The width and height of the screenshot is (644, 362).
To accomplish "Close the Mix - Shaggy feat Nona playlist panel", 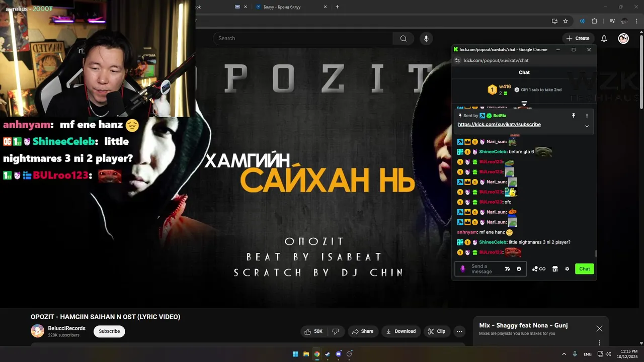I will point(599,328).
